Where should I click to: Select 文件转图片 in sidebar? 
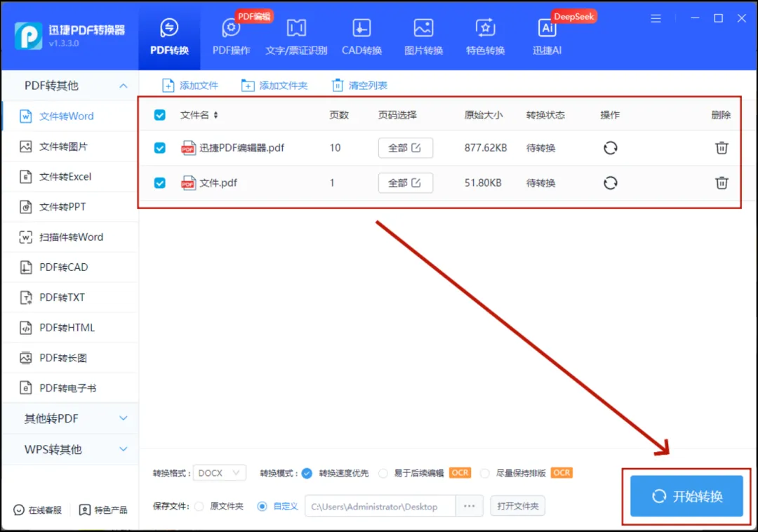pos(70,147)
